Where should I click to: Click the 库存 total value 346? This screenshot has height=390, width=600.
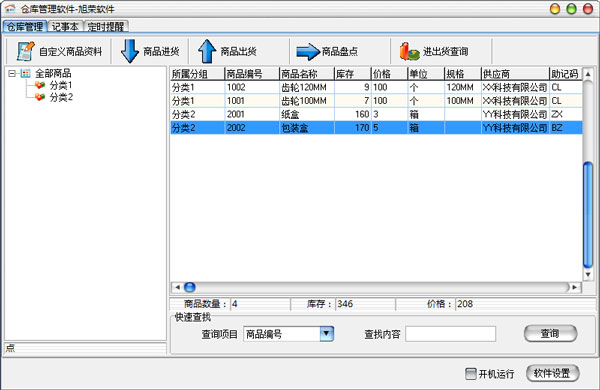[345, 304]
